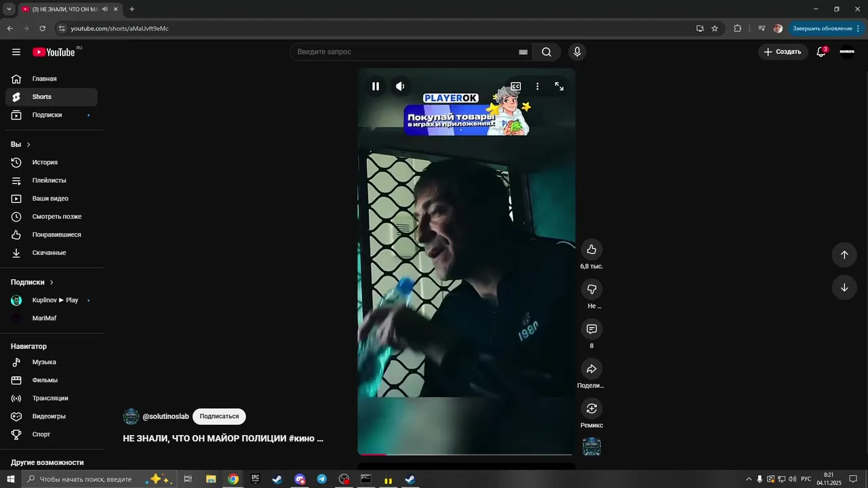Viewport: 868px width, 488px height.
Task: Dislike the short with thumbs down
Action: [591, 289]
